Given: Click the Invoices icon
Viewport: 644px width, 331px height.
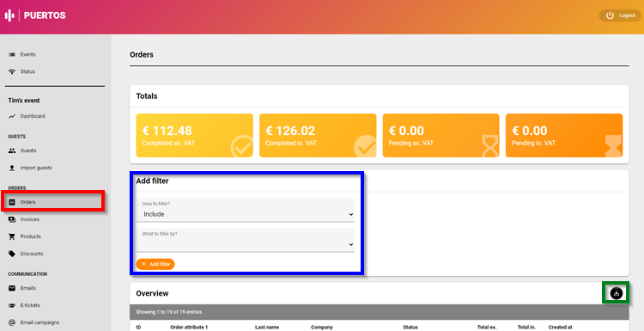Looking at the screenshot, I should point(12,219).
